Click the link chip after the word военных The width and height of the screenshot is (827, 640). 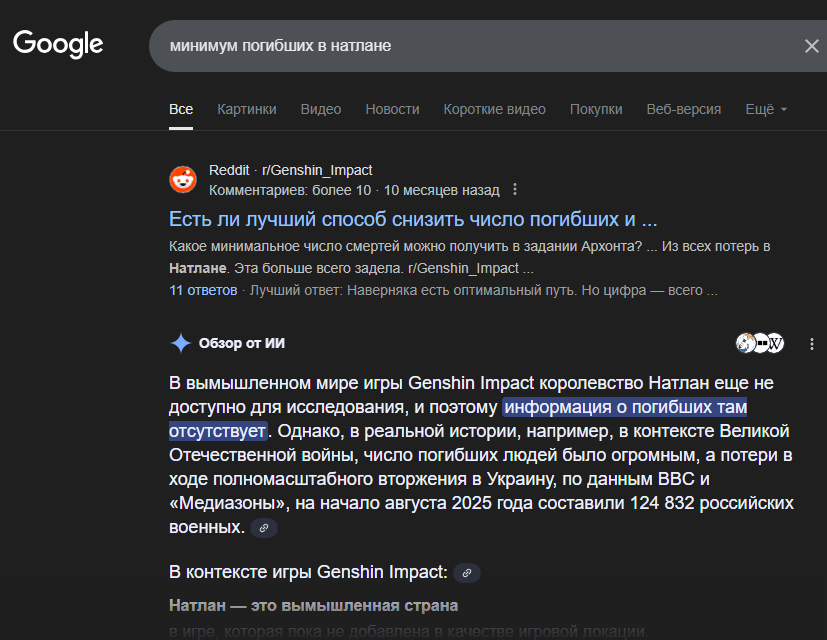264,528
